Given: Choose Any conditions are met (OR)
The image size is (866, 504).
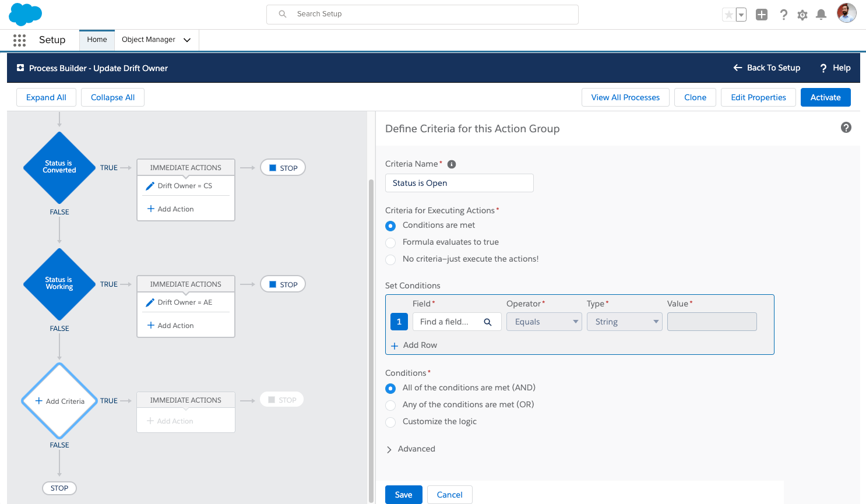Looking at the screenshot, I should pos(390,405).
